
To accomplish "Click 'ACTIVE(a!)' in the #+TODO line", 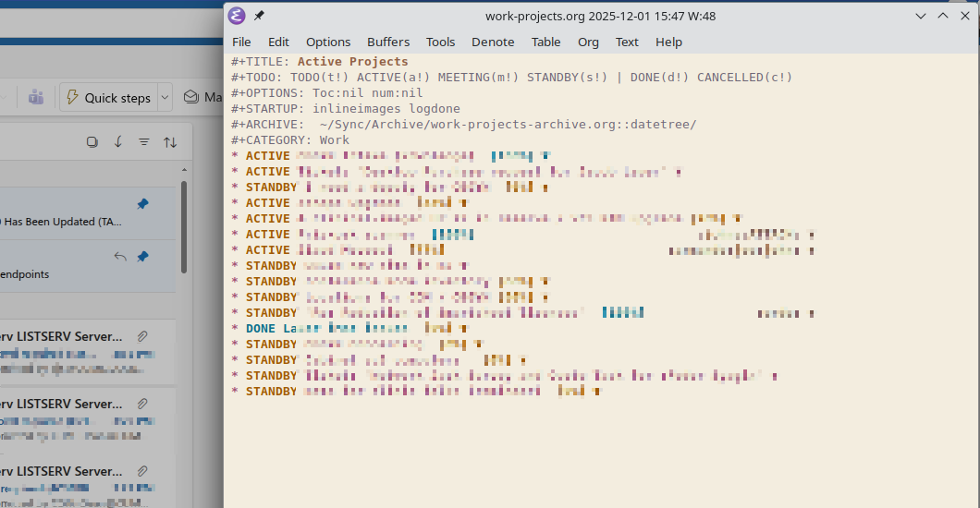I will coord(394,78).
